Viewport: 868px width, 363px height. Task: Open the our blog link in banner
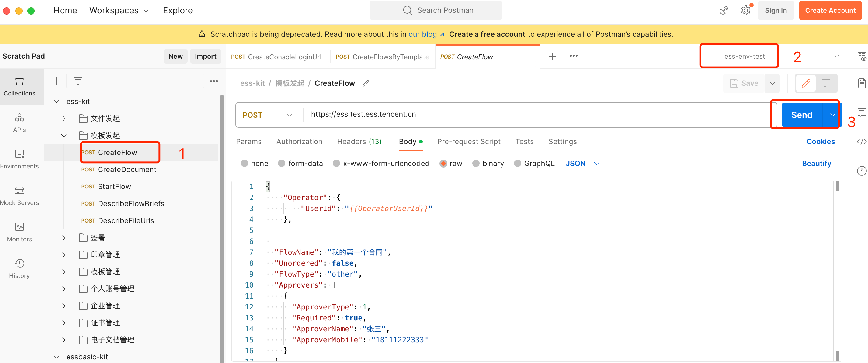426,34
